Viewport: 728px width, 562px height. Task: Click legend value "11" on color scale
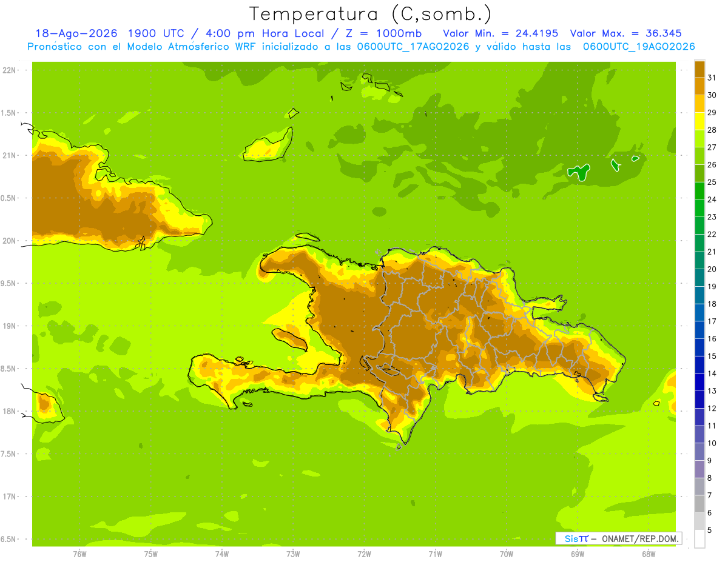coord(712,426)
